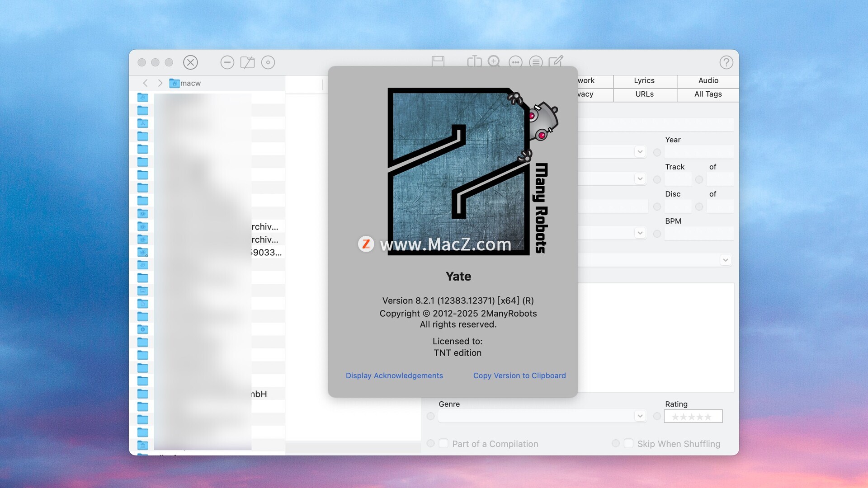
Task: Click the Yate logo in About dialog
Action: (x=473, y=172)
